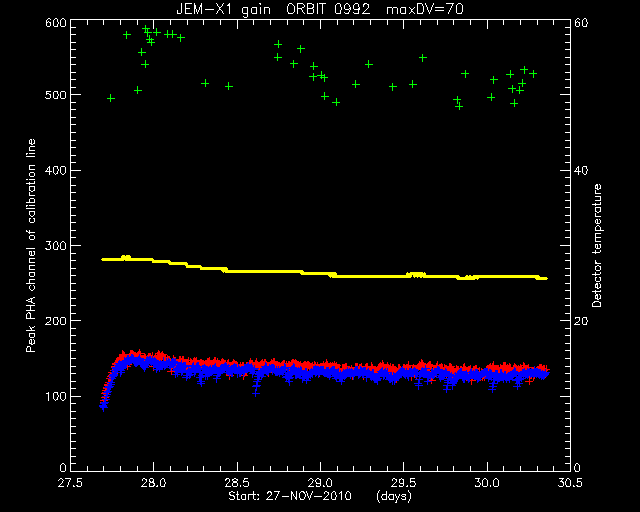This screenshot has height=512, width=640.
Task: Click the 30.5 tick label on x-axis
Action: [x=570, y=483]
